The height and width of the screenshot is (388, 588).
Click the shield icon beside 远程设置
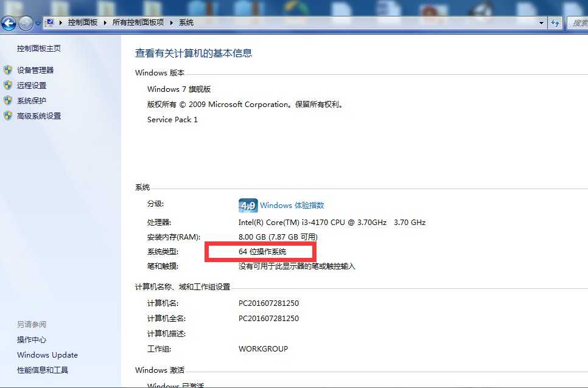[8, 85]
